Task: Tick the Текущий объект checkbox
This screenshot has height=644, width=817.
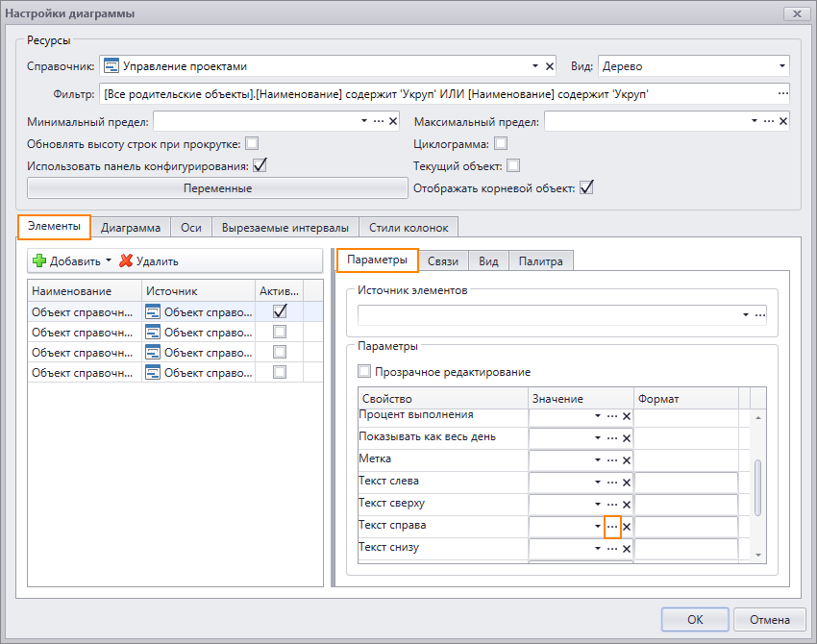Action: [513, 165]
